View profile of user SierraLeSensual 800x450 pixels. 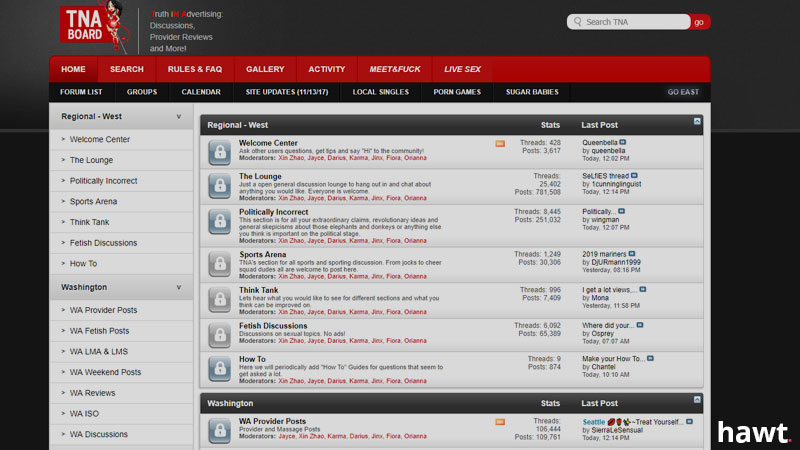tap(617, 430)
